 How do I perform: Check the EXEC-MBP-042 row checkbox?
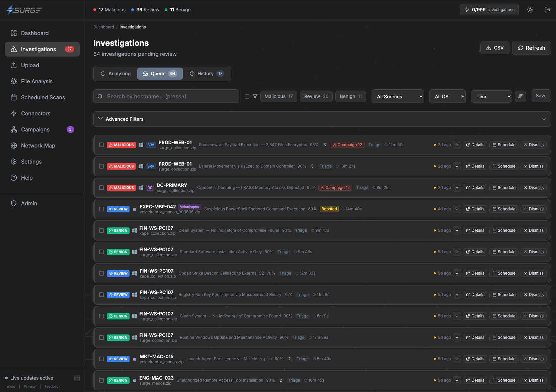pyautogui.click(x=101, y=209)
